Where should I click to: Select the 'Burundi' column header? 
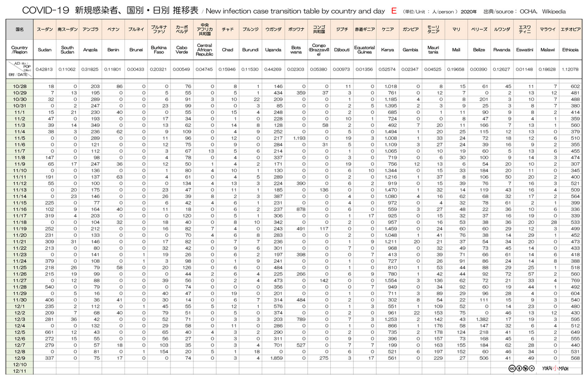tap(250, 50)
